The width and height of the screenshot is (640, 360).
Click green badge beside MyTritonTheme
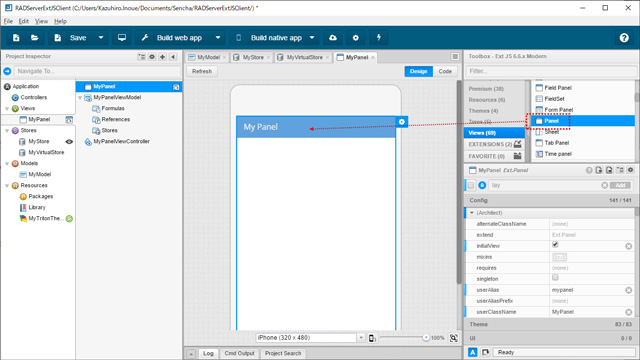(69, 219)
